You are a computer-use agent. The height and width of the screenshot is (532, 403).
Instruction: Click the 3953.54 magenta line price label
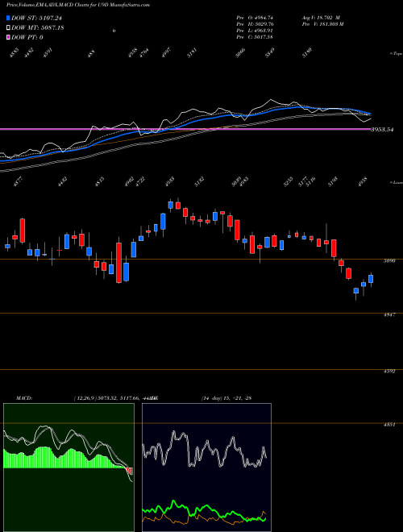point(382,129)
